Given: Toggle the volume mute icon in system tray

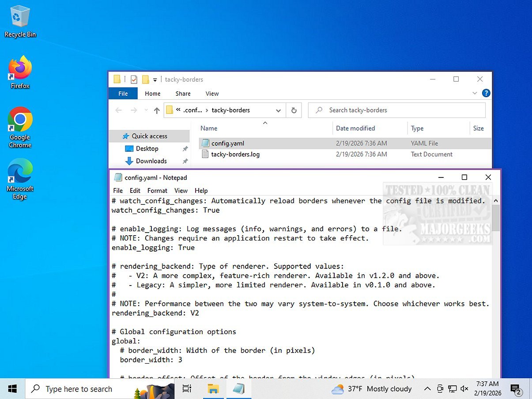Looking at the screenshot, I should click(464, 389).
